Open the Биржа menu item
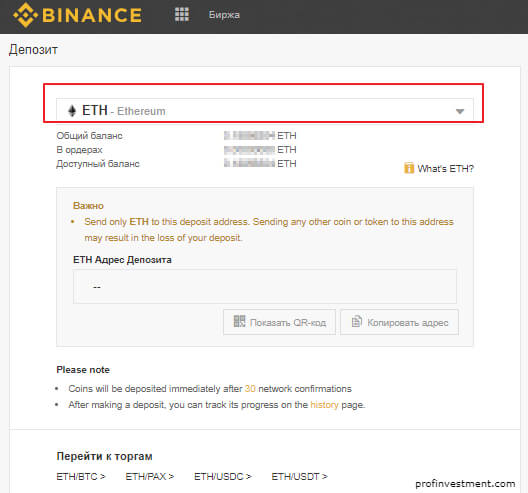Viewport: 528px width, 493px height. point(224,15)
